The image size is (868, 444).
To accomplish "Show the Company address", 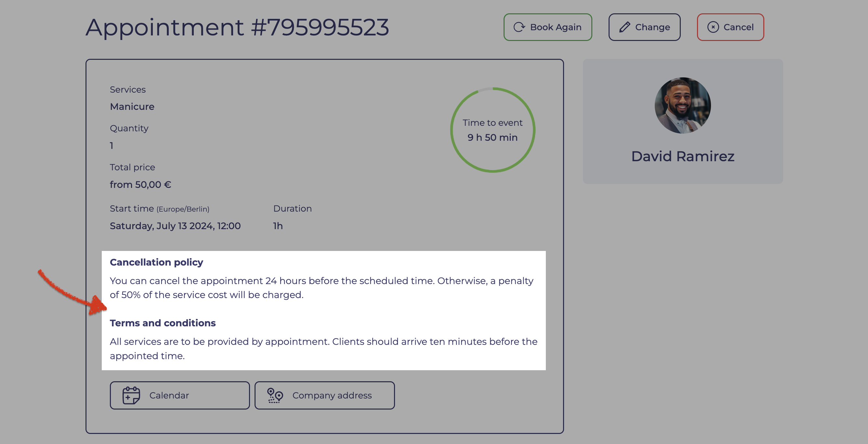I will coord(324,395).
